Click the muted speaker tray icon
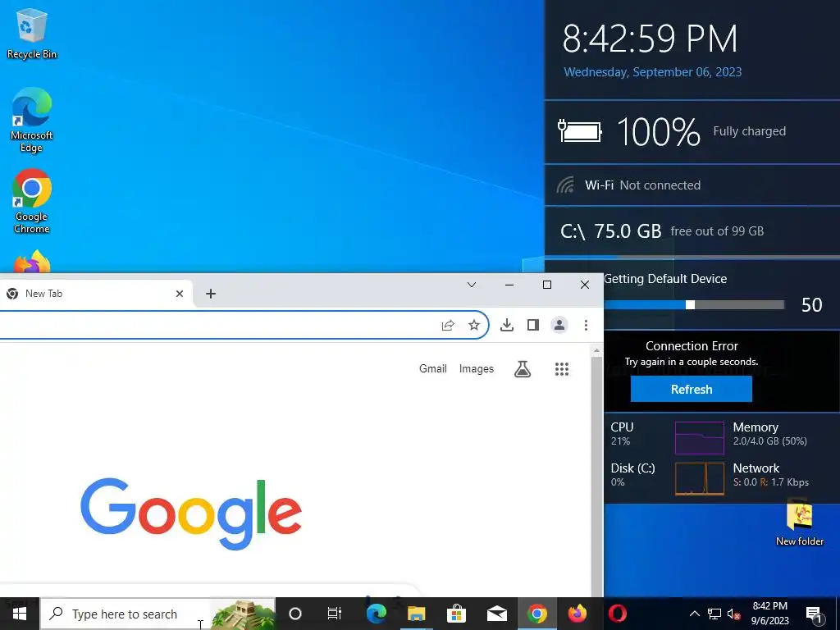The image size is (840, 630). [x=734, y=614]
